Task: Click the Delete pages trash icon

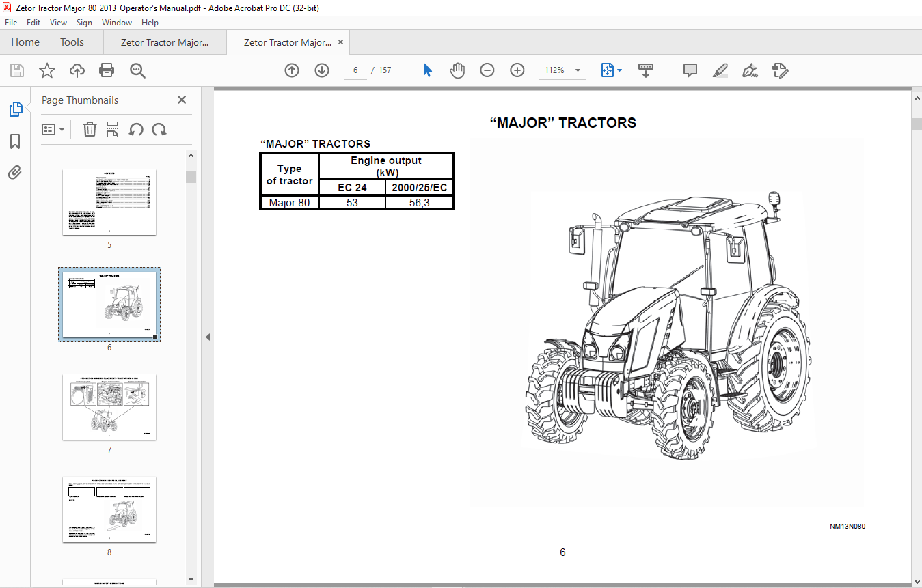Action: click(90, 129)
